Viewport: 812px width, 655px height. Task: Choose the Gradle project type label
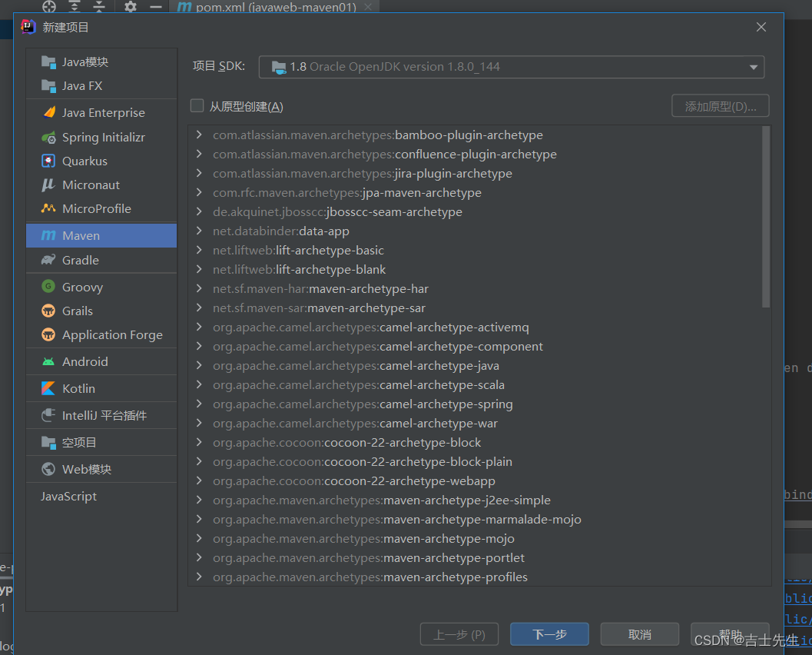80,260
